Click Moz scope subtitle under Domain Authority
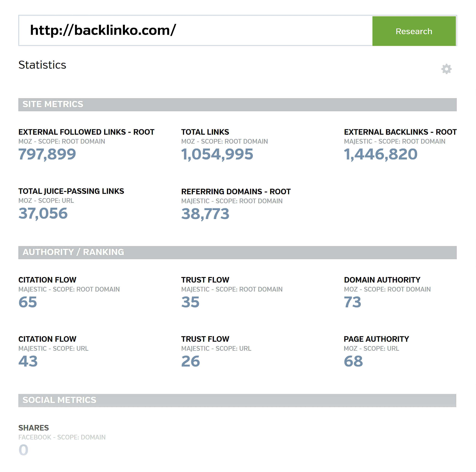 click(x=387, y=289)
